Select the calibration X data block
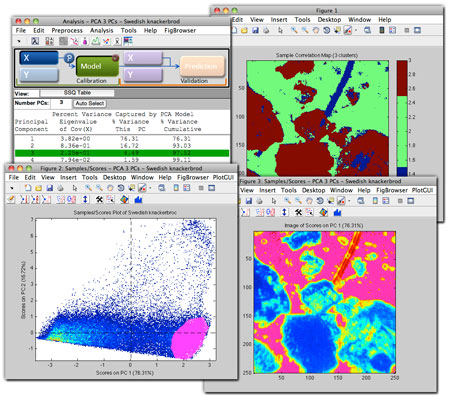The image size is (450, 396). point(39,58)
